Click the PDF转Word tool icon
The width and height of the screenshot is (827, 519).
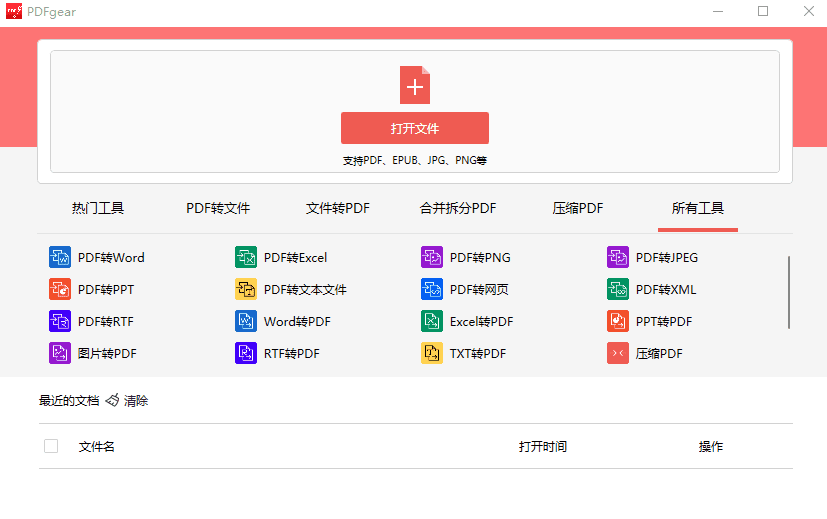60,257
